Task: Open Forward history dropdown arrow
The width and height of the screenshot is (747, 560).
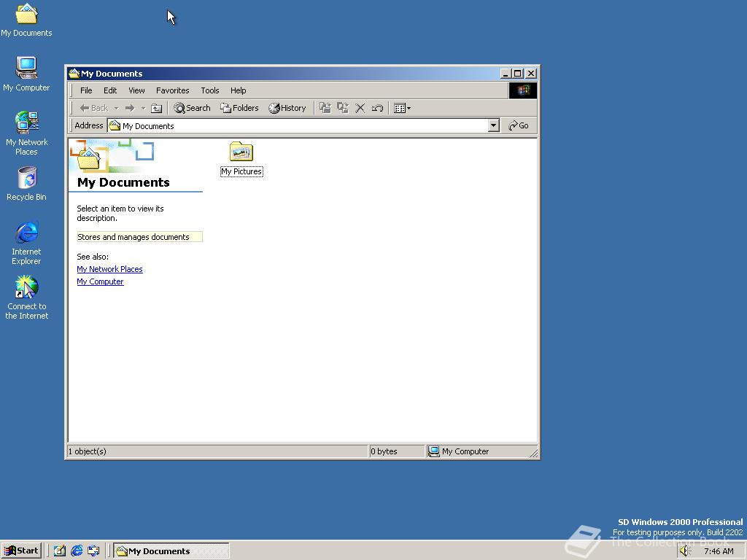Action: [143, 108]
